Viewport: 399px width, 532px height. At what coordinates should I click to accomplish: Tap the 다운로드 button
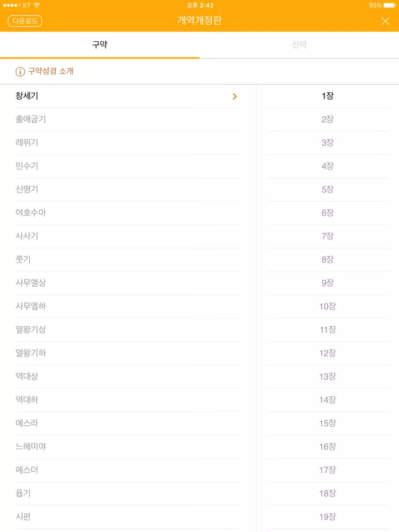[x=25, y=21]
